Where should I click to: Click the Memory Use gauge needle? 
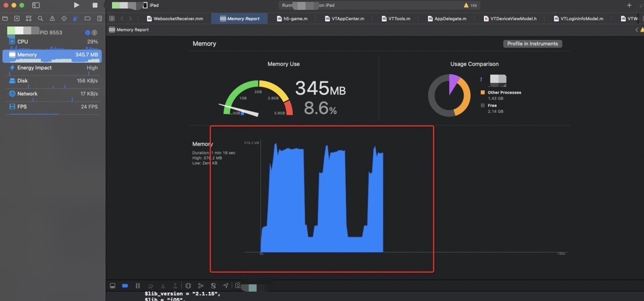(x=239, y=110)
